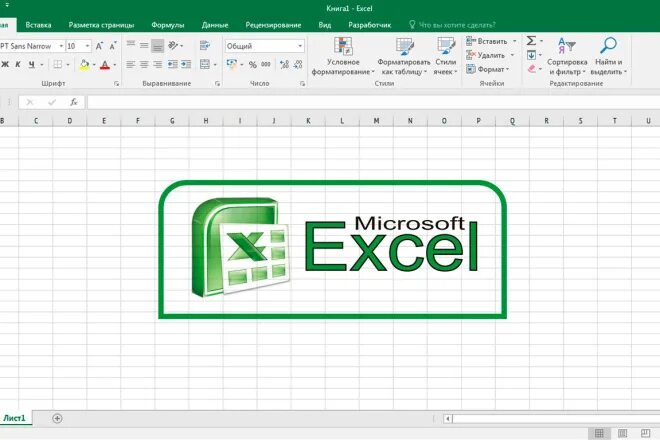Open the number format dropdown Общий
This screenshot has width=660, height=440.
pyautogui.click(x=264, y=46)
